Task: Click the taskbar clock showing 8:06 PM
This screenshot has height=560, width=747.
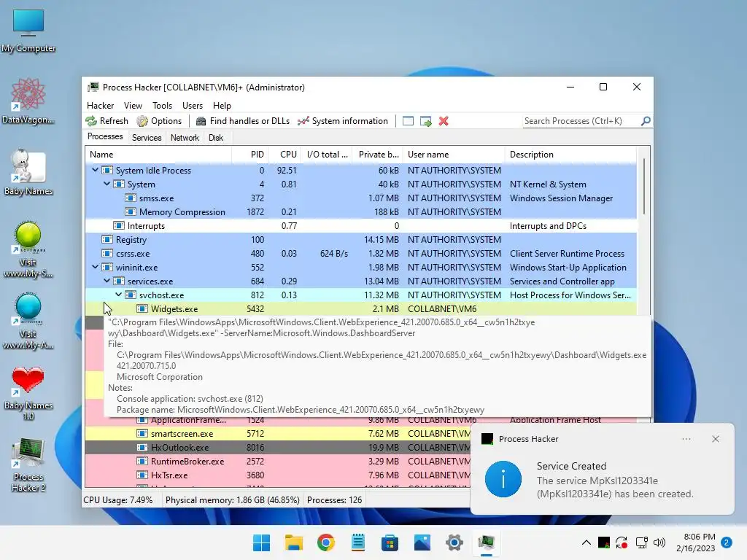Action: (695, 542)
